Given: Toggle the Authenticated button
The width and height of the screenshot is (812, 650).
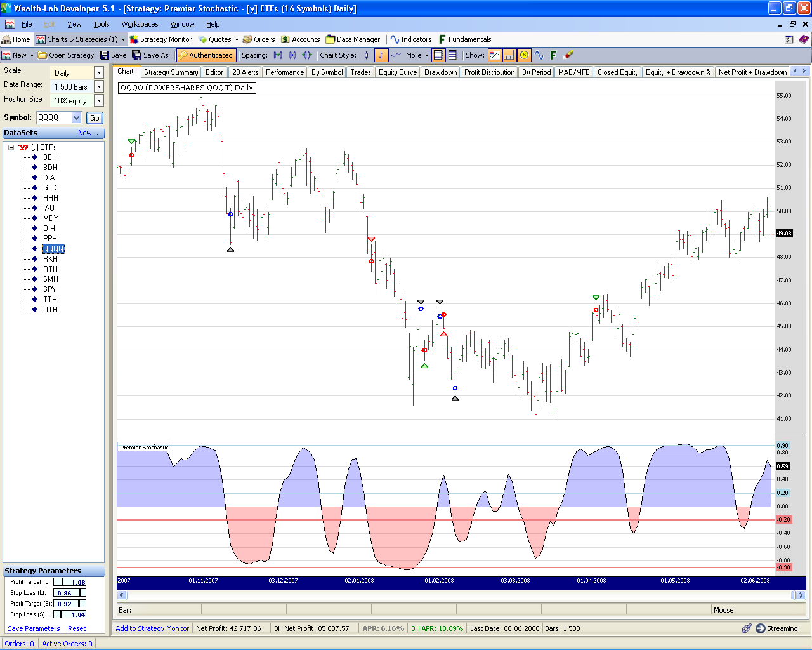Looking at the screenshot, I should 206,55.
